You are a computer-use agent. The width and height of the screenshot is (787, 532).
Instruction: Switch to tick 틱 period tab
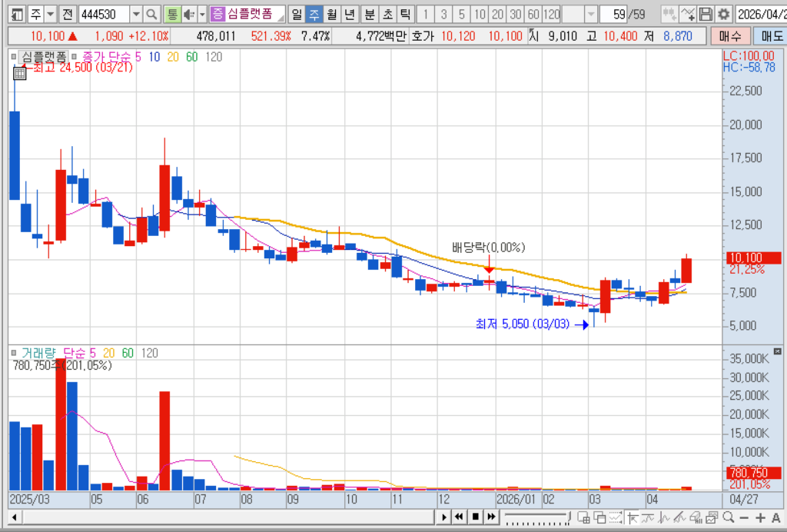[x=404, y=15]
